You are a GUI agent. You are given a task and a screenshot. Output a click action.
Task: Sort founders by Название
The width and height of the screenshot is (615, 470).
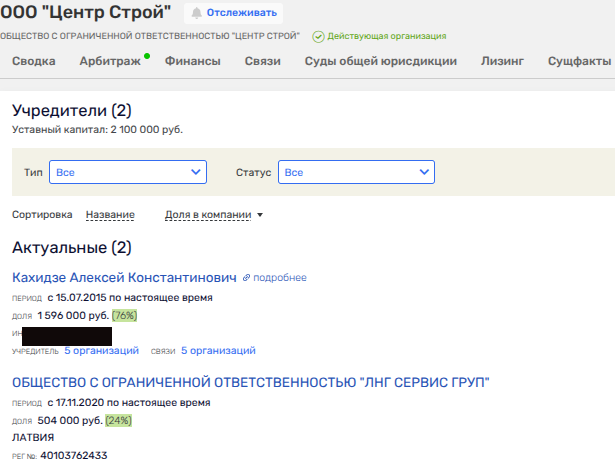[x=110, y=214]
